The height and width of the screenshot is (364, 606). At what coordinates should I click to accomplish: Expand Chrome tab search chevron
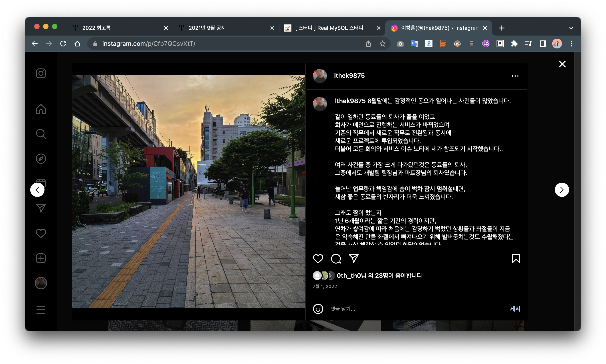pos(571,28)
